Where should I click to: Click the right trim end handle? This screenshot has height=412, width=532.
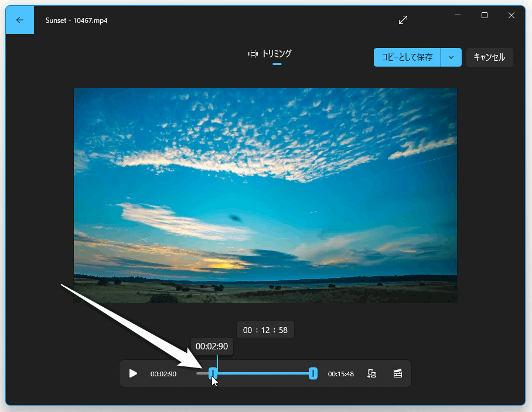313,373
